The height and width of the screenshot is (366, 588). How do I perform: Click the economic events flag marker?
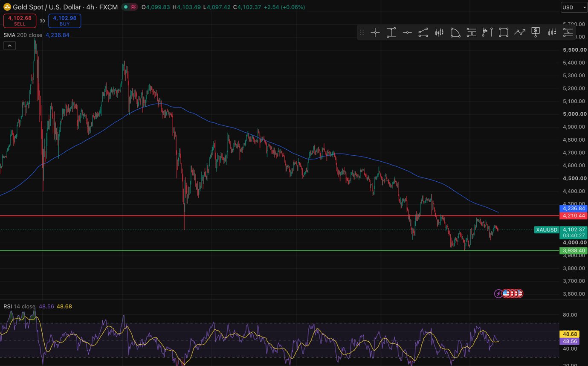507,293
